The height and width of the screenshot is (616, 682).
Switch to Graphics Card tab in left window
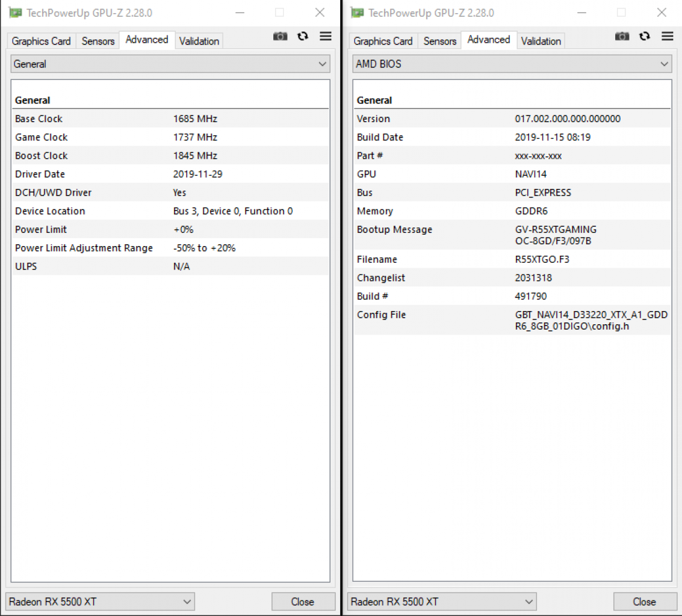coord(42,42)
